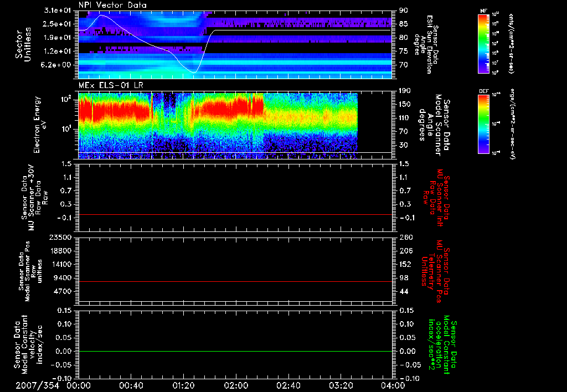Click the "ESH Sun Elevation Angle degree" label

(x=426, y=44)
